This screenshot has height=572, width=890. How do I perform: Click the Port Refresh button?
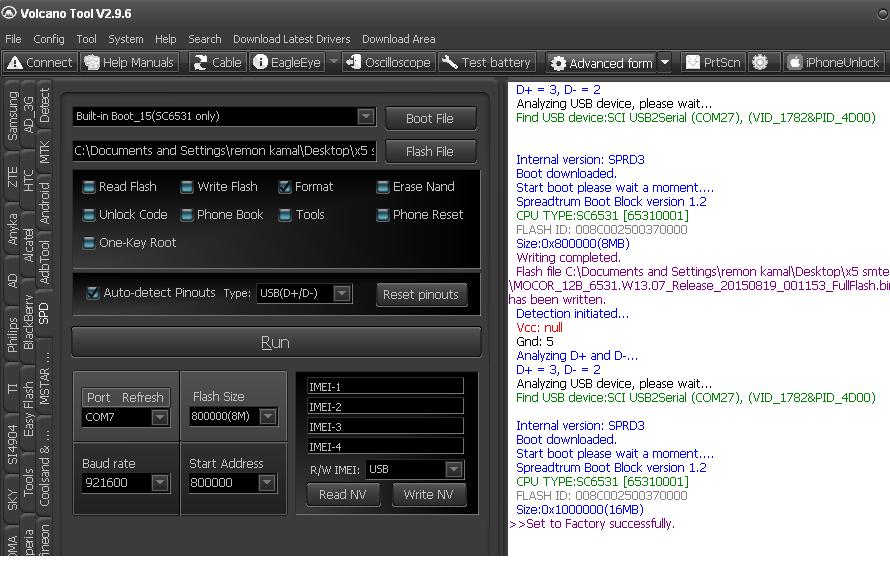click(x=125, y=397)
